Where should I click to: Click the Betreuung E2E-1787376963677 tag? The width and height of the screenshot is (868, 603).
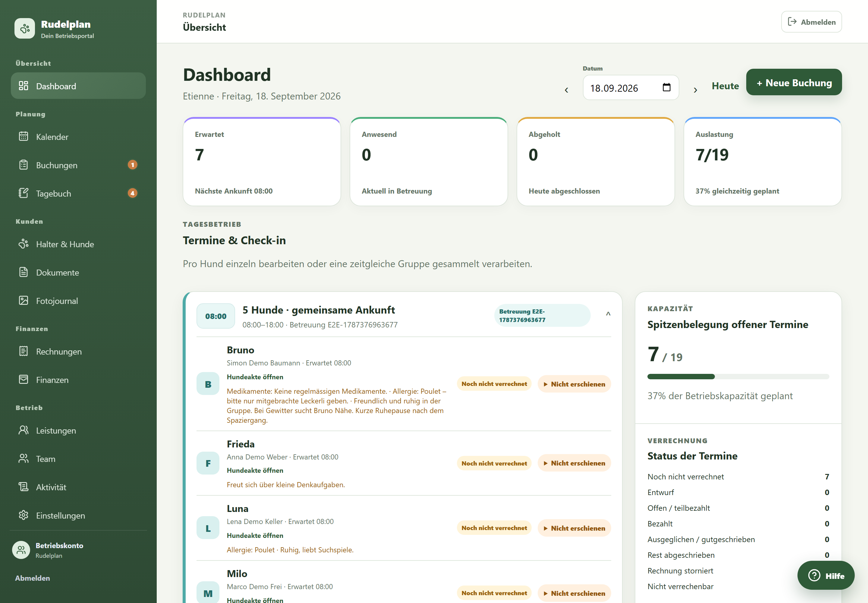pos(542,315)
